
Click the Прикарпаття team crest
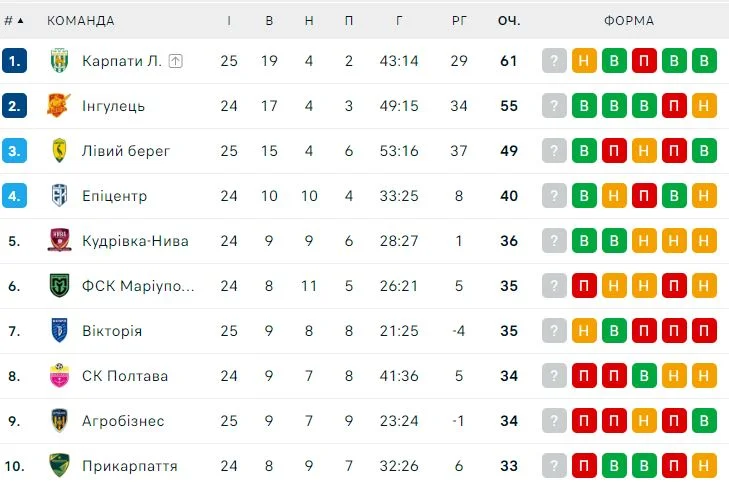point(59,466)
